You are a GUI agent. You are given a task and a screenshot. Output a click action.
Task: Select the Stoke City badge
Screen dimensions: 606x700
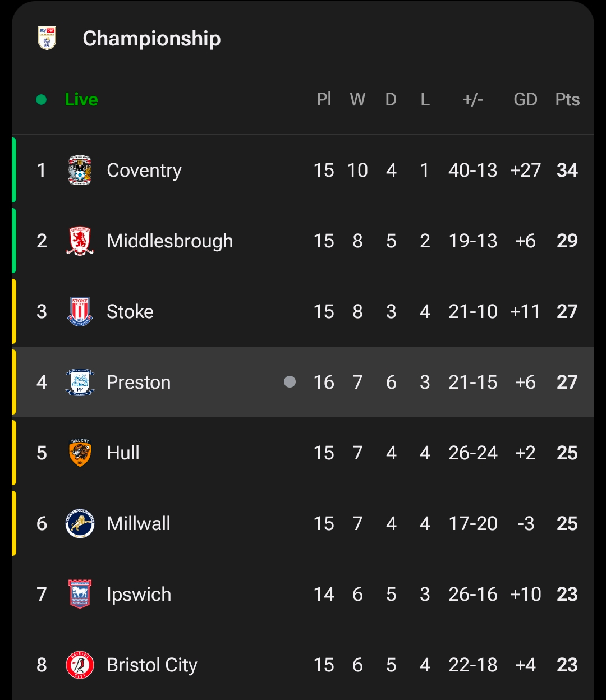(80, 312)
